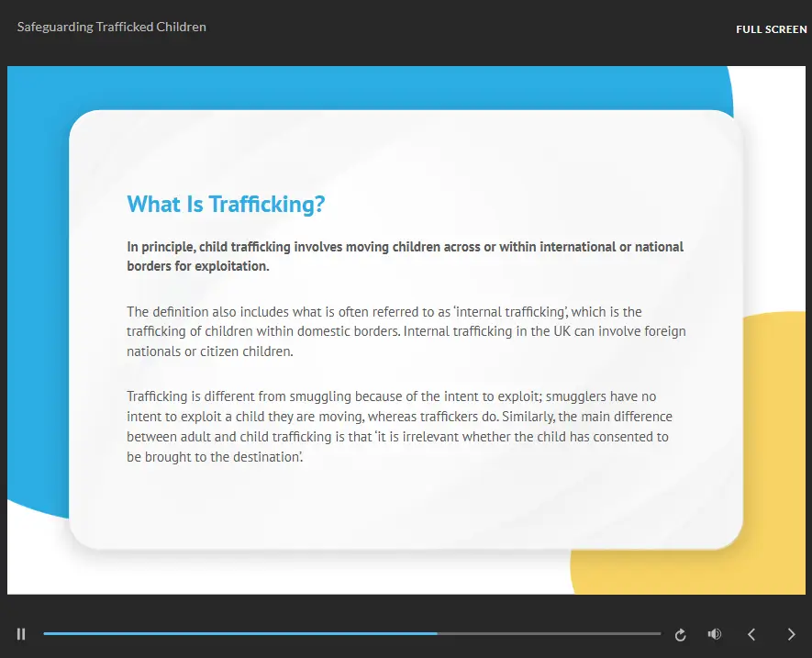Seek to the unplayed grey section of progress bar
812x658 pixels.
tap(551, 633)
